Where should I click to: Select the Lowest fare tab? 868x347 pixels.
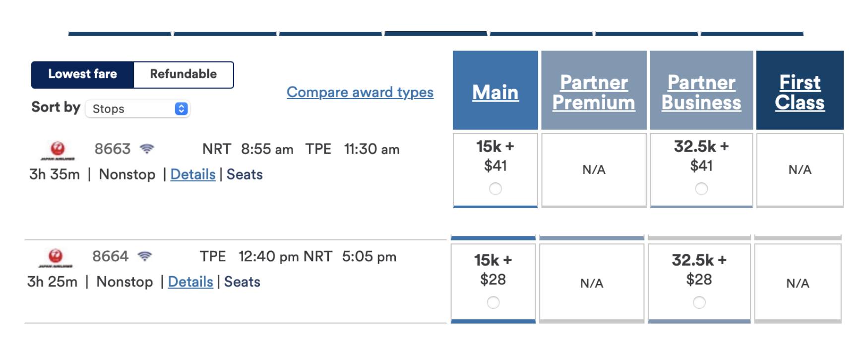[x=82, y=74]
